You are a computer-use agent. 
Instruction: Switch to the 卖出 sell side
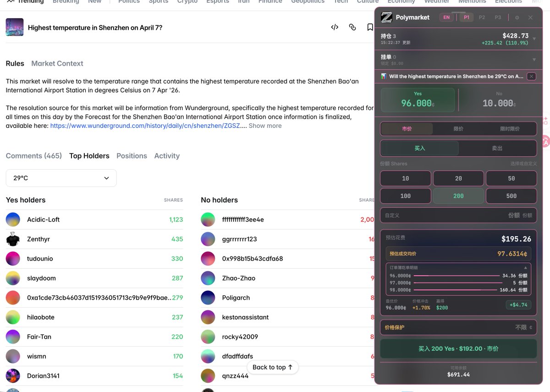(x=497, y=148)
